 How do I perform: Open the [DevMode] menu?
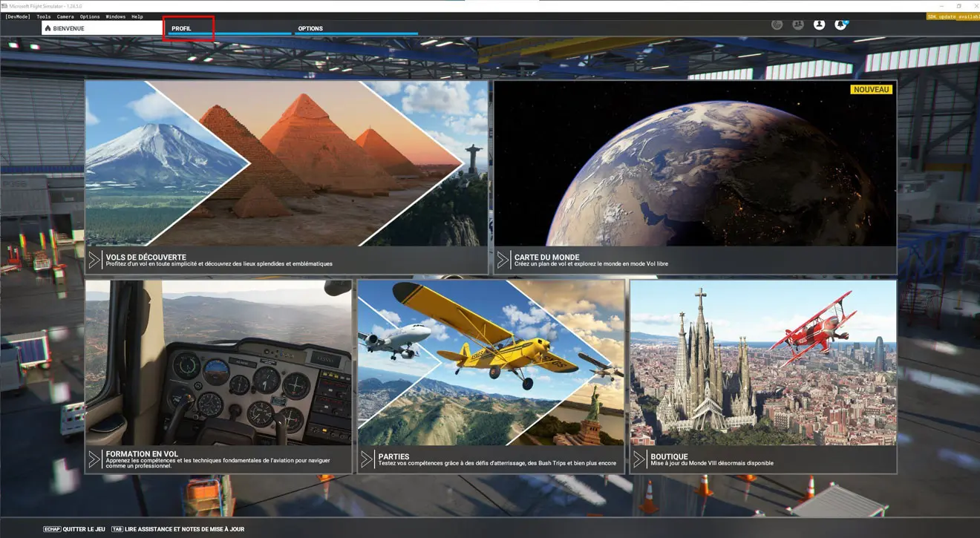[x=17, y=16]
